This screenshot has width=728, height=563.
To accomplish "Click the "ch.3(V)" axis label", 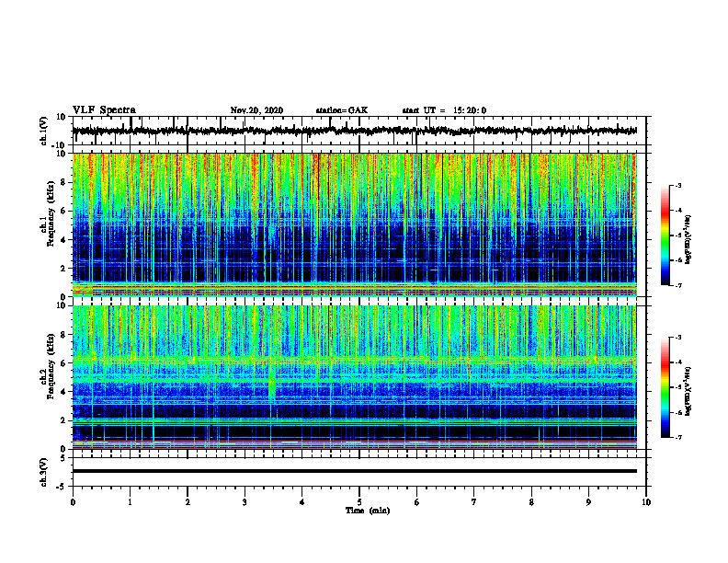I will 44,473.
